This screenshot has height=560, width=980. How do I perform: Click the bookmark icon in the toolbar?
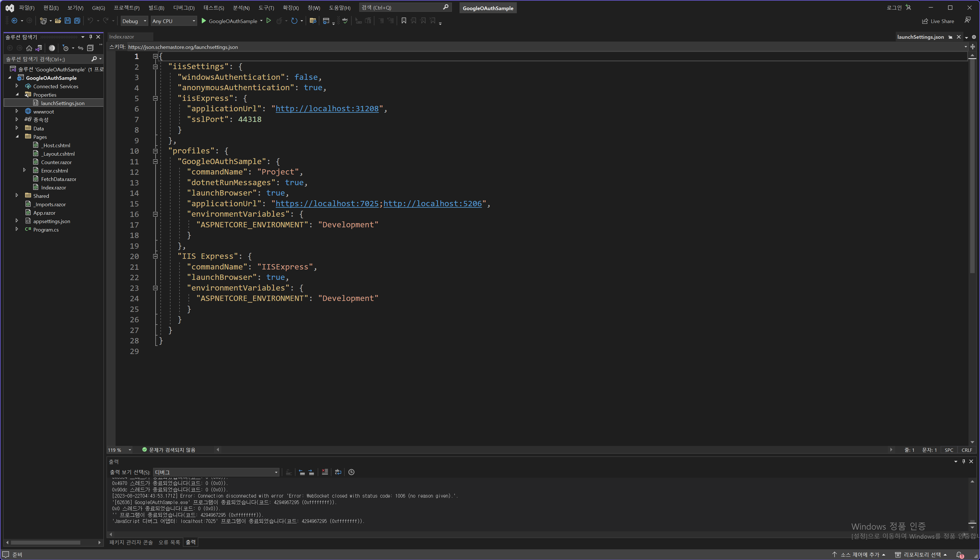click(404, 21)
